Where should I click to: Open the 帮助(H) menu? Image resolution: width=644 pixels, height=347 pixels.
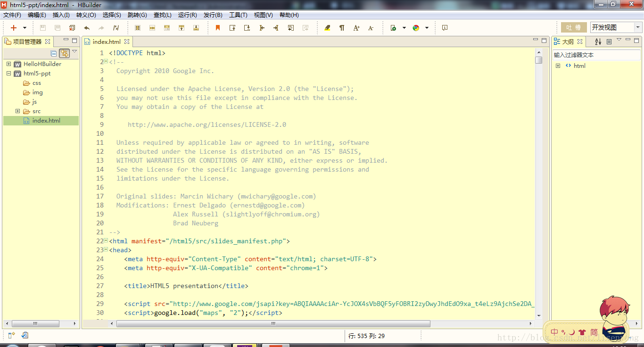click(289, 15)
